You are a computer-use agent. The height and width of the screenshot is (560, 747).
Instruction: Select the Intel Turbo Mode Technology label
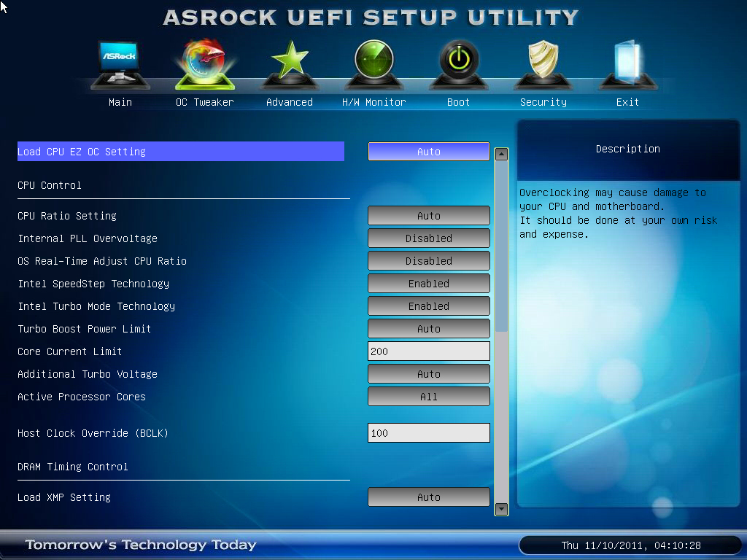[x=96, y=306]
